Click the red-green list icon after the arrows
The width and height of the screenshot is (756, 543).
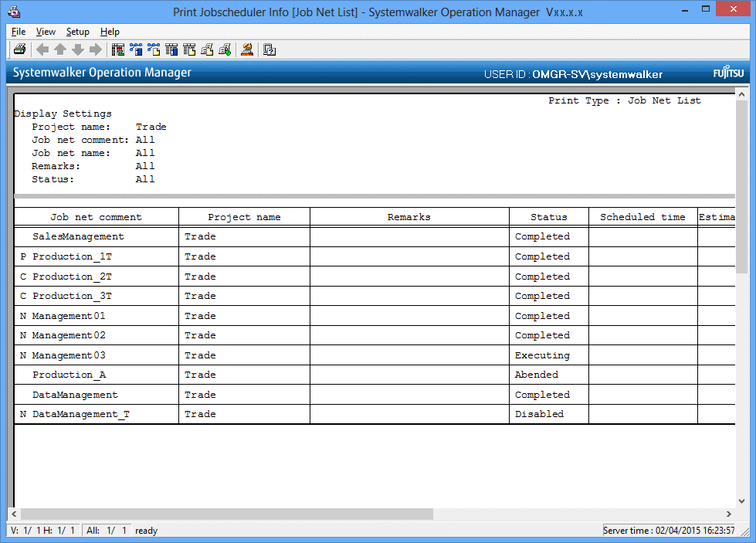tap(118, 50)
